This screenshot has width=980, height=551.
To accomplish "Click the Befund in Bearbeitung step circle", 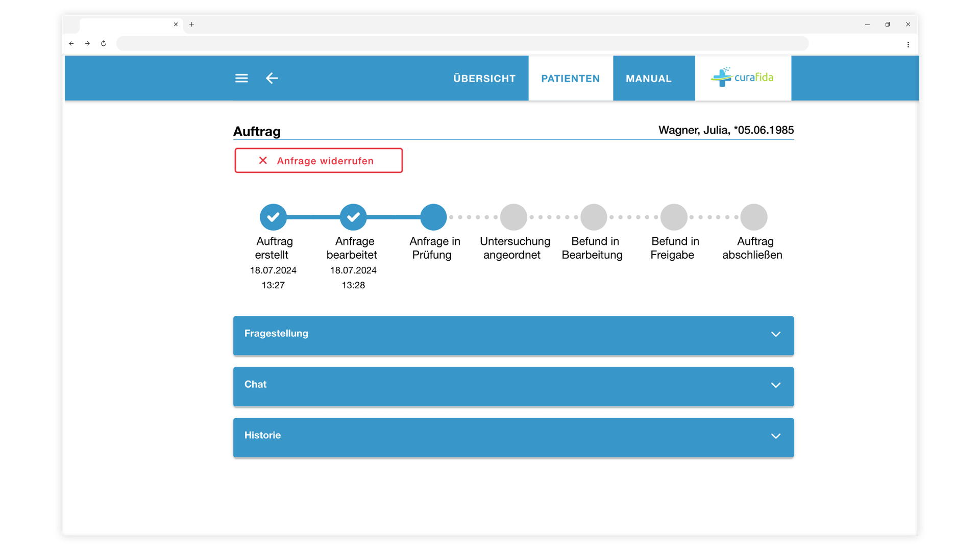I will tap(594, 217).
